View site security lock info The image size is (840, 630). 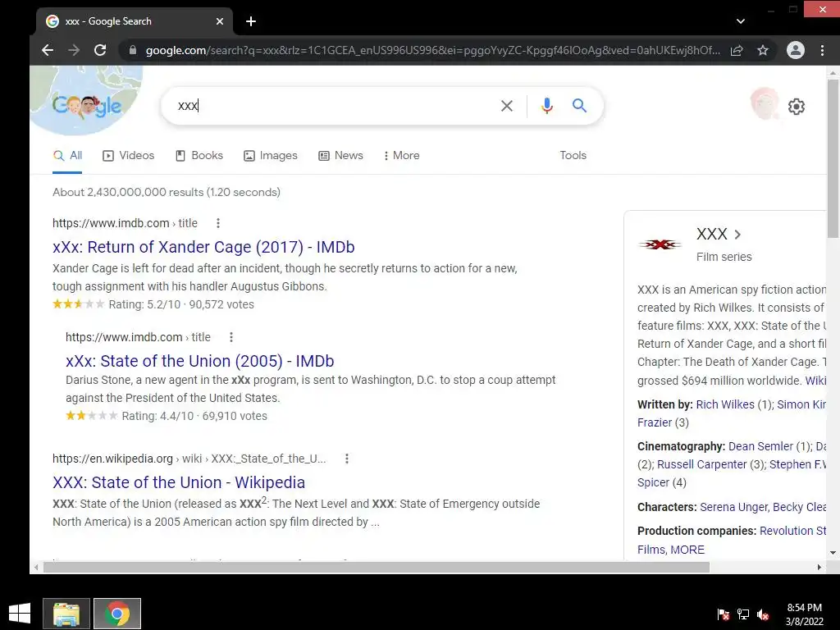pyautogui.click(x=133, y=50)
